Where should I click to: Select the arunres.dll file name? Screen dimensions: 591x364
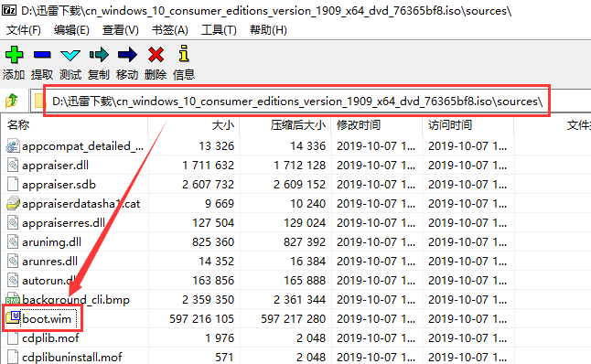[49, 262]
